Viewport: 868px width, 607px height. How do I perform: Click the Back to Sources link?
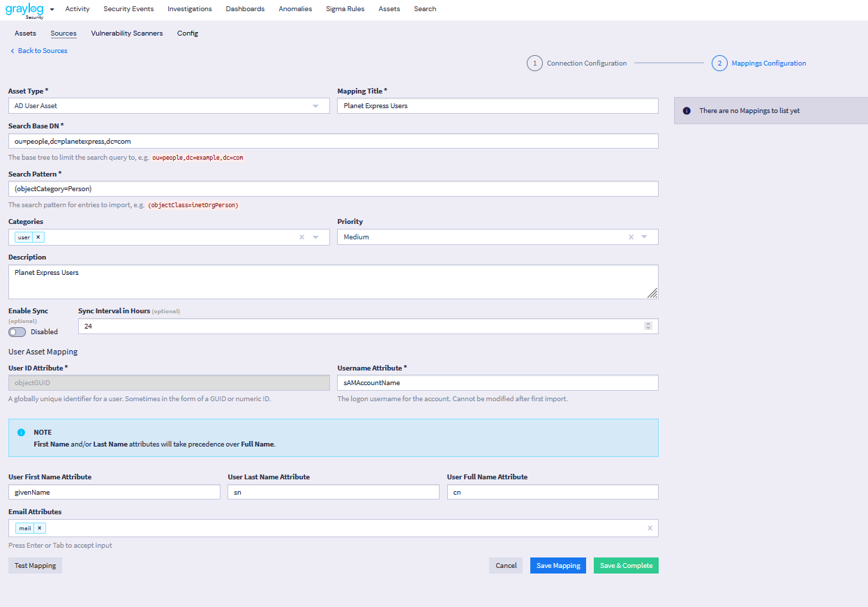[42, 50]
